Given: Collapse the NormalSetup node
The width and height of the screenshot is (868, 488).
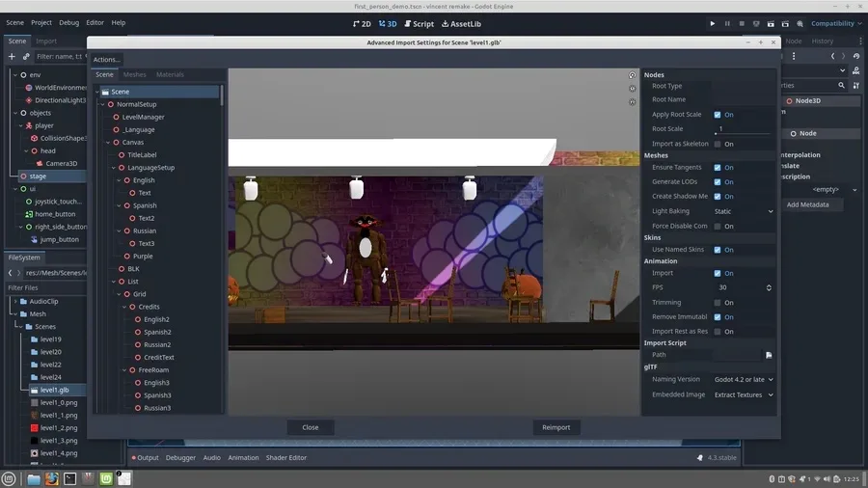Looking at the screenshot, I should (x=102, y=104).
